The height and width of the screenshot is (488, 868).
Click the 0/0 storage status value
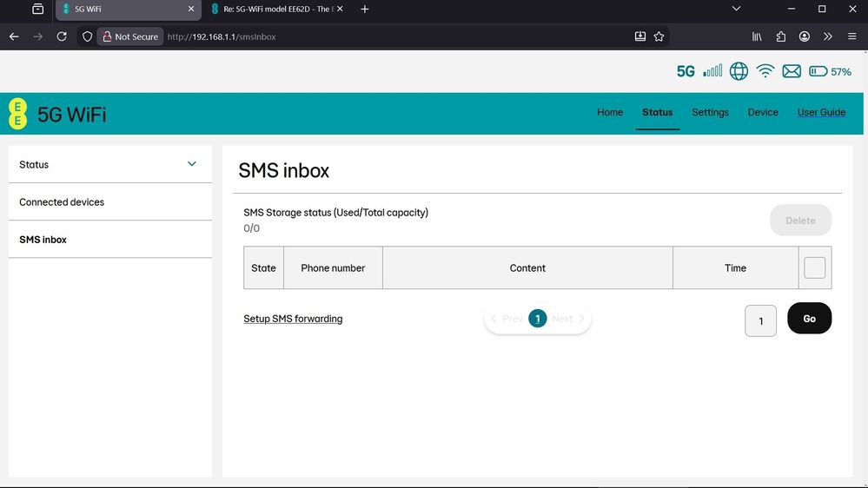coord(251,228)
